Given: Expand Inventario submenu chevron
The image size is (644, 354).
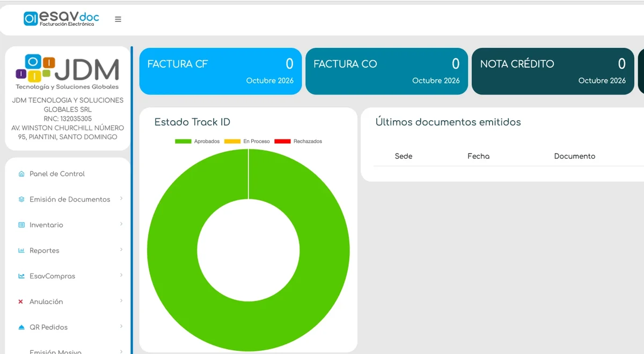Looking at the screenshot, I should tap(121, 224).
